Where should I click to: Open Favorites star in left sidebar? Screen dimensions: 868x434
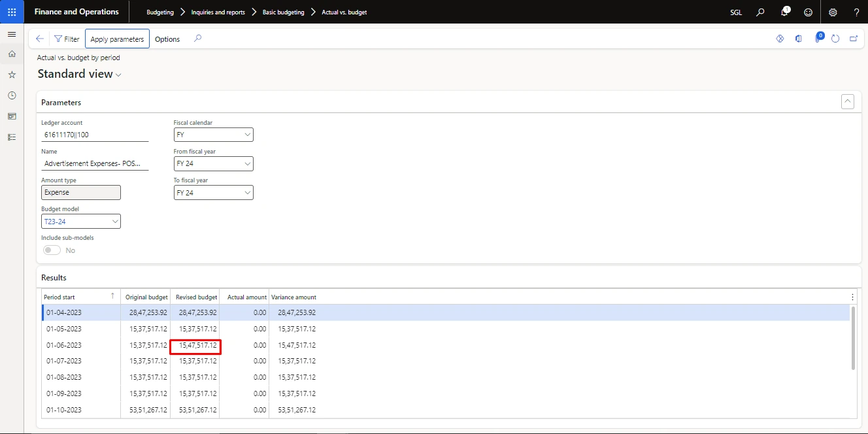click(x=12, y=75)
